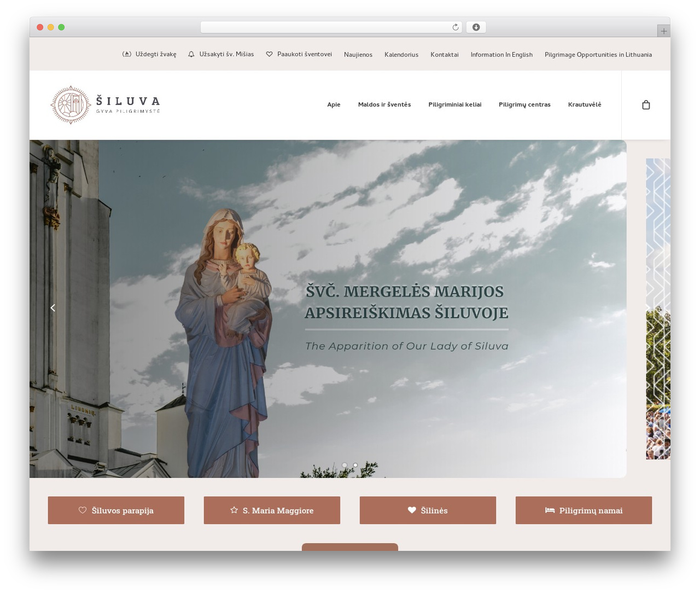Click the Šilinės button
Screen dimensions: 700x593
point(428,510)
